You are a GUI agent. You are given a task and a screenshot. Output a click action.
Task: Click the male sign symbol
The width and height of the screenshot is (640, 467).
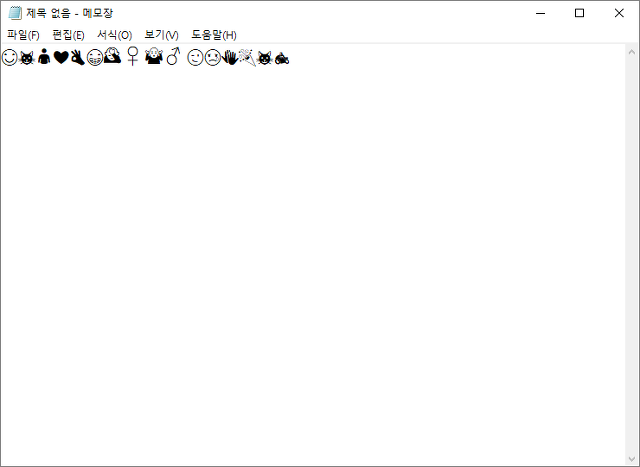pos(173,56)
